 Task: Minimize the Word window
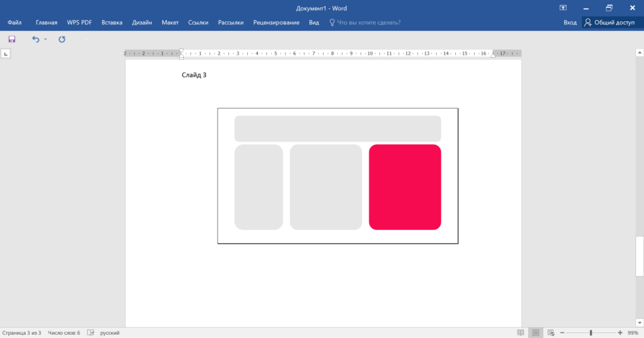point(586,8)
